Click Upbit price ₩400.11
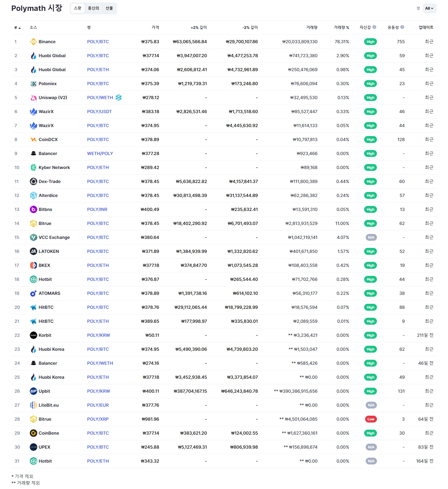Image resolution: width=448 pixels, height=489 pixels. [x=151, y=391]
